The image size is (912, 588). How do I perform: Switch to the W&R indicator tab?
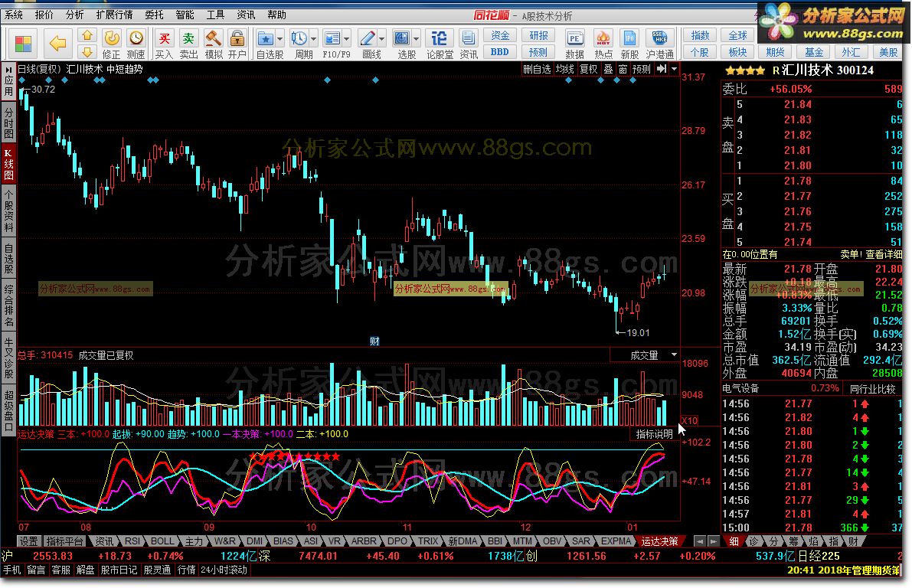(x=224, y=541)
